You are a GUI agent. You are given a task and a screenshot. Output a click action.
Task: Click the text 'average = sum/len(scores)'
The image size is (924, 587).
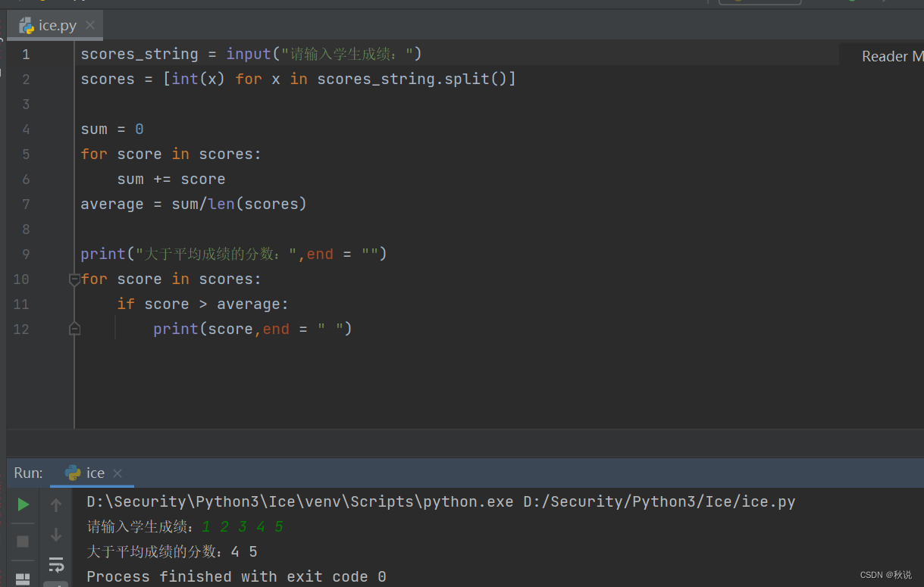click(x=193, y=205)
